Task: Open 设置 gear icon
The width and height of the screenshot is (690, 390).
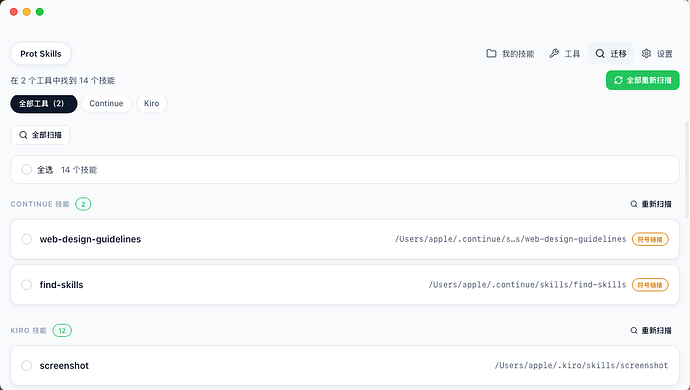Action: (x=646, y=54)
